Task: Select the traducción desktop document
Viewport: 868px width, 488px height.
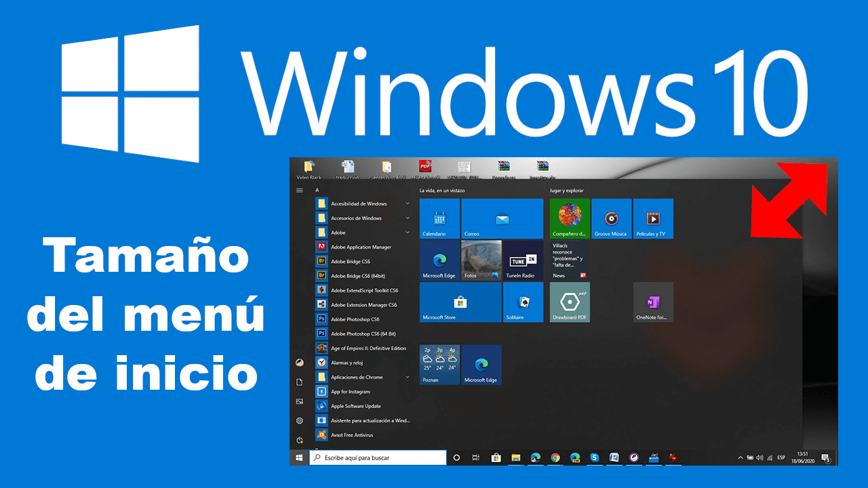Action: click(348, 169)
